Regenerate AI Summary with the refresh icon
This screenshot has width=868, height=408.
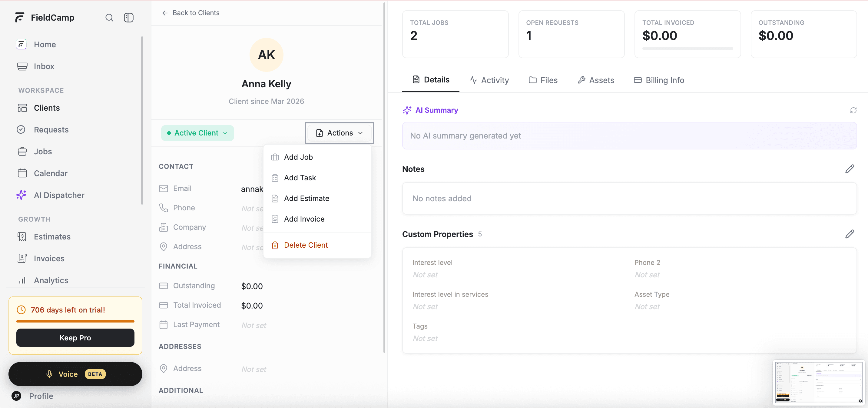coord(853,110)
